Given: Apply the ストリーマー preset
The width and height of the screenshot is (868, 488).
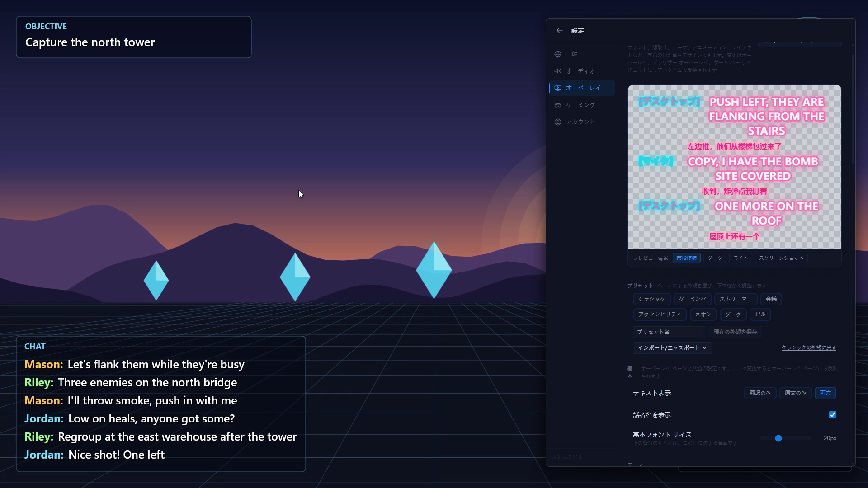Looking at the screenshot, I should click(736, 299).
